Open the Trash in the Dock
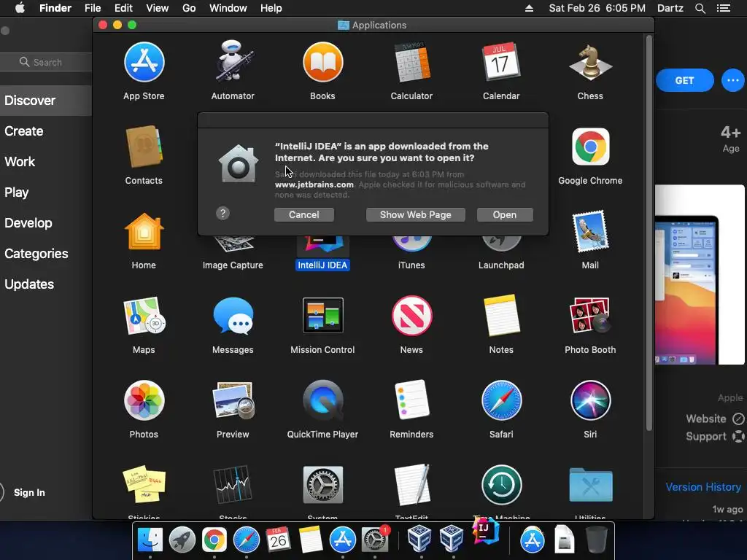Viewport: 747px width, 560px height. [x=595, y=539]
